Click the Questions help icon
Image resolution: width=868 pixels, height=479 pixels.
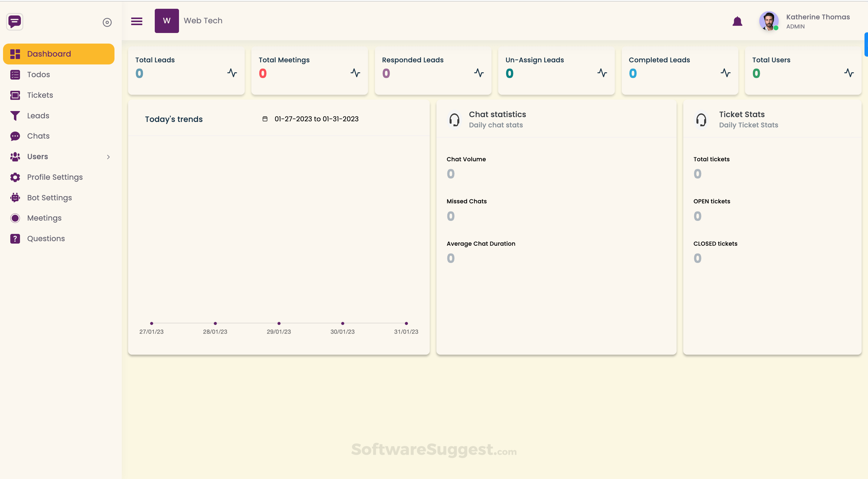click(x=15, y=238)
